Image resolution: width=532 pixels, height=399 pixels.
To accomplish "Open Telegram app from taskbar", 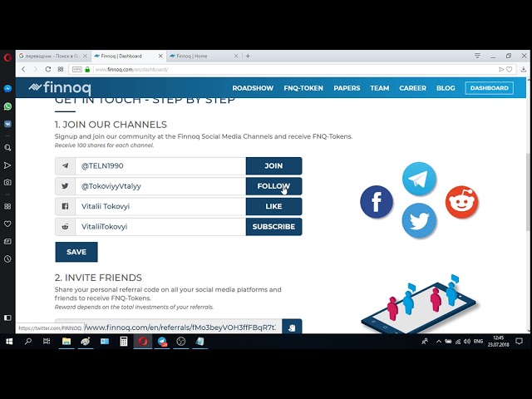I will [x=162, y=342].
